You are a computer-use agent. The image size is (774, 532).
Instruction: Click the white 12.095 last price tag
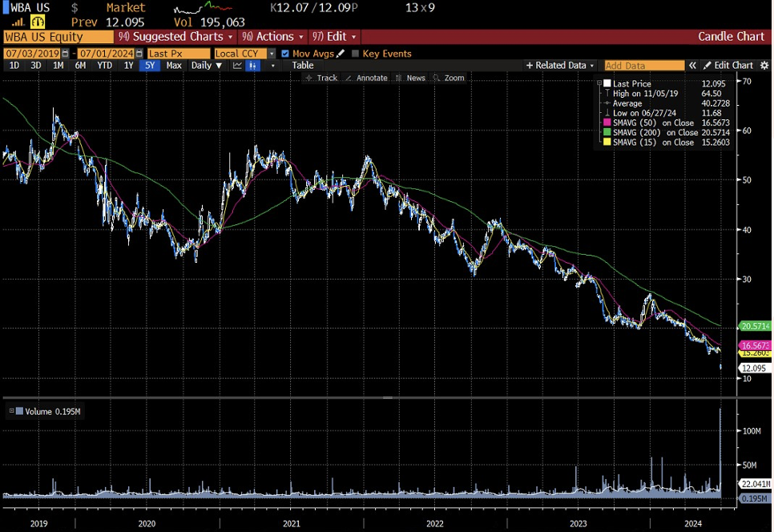[755, 369]
